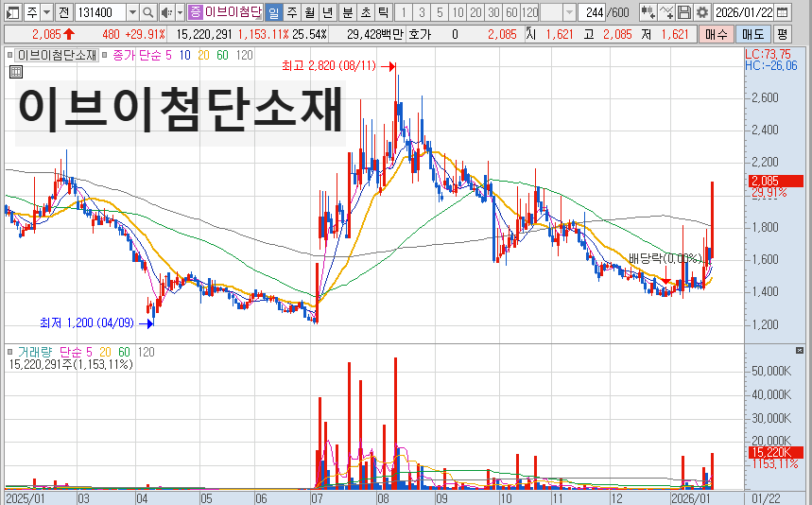Image resolution: width=812 pixels, height=505 pixels.
Task: Select the 5 interval button
Action: coord(440,12)
